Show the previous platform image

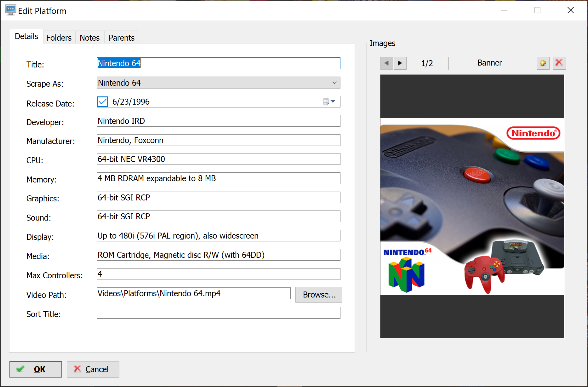386,63
